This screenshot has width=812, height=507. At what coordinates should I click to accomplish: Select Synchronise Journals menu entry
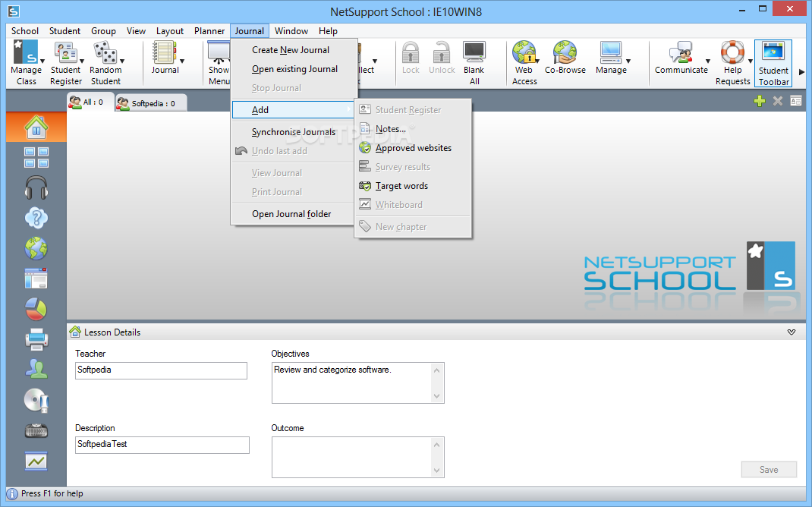[294, 132]
